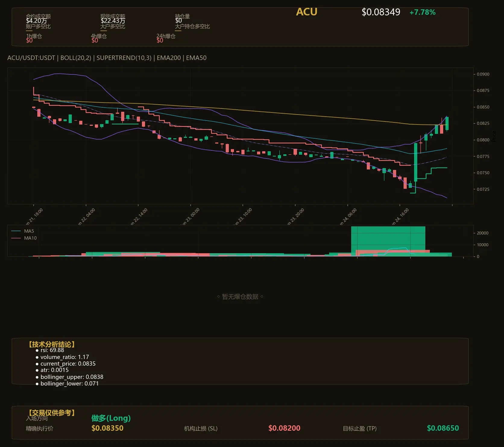Click the 暂无爆仓数据 placeholder text

pos(240,297)
